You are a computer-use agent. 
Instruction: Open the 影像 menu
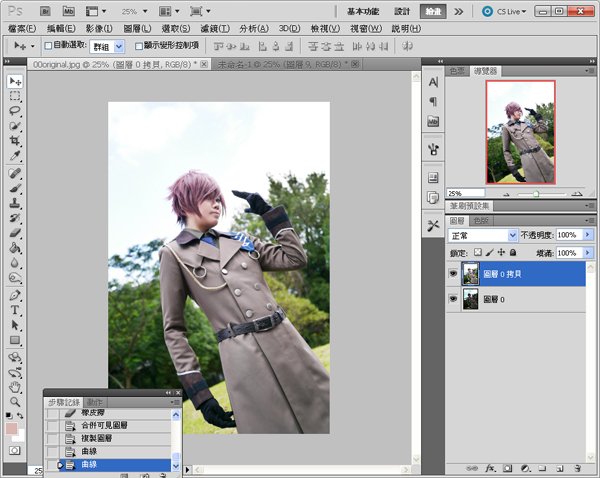(x=99, y=28)
